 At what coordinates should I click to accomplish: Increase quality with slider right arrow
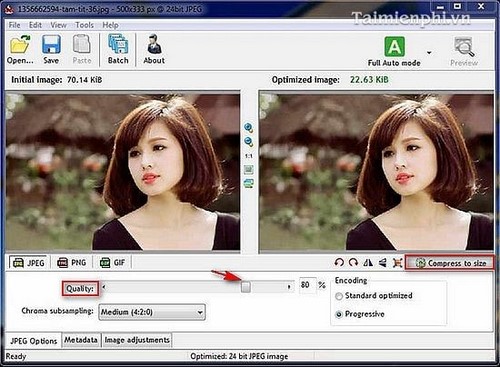coord(289,287)
